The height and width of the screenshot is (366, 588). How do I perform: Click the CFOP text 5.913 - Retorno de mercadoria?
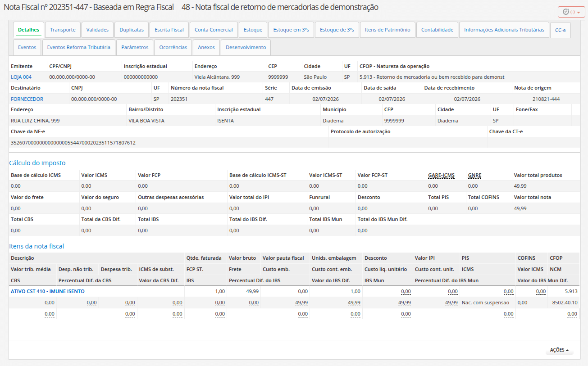click(x=432, y=77)
